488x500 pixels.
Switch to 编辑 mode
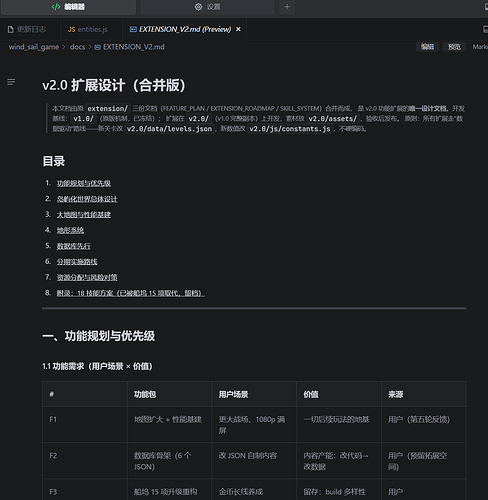[x=427, y=47]
